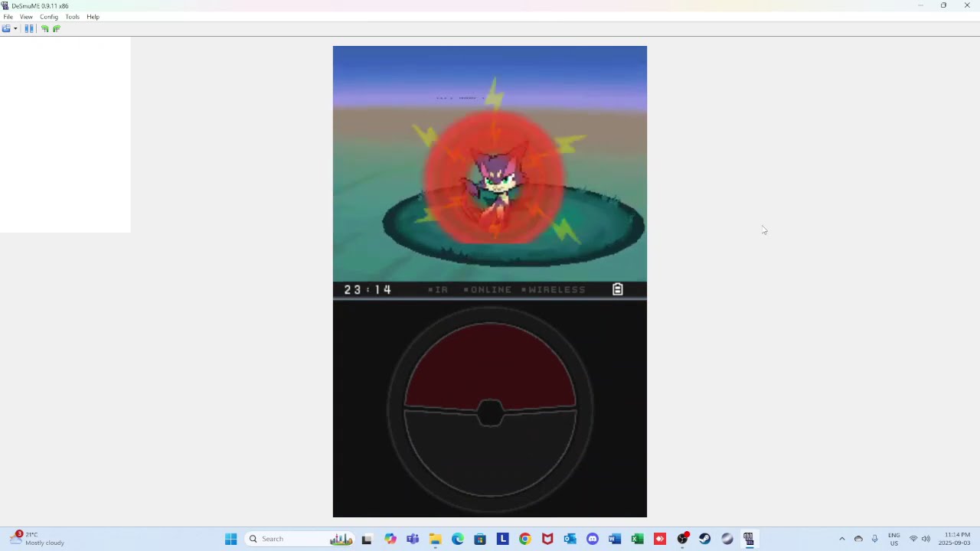
Task: Open Outlook from the taskbar
Action: tap(570, 539)
